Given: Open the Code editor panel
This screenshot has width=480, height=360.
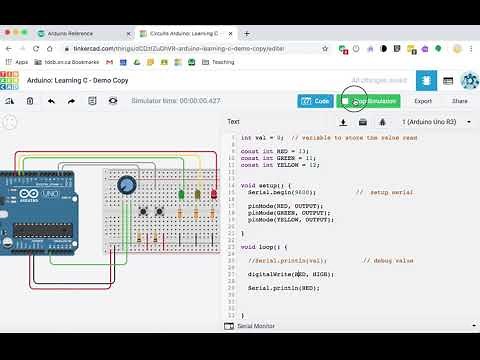Looking at the screenshot, I should pos(315,101).
